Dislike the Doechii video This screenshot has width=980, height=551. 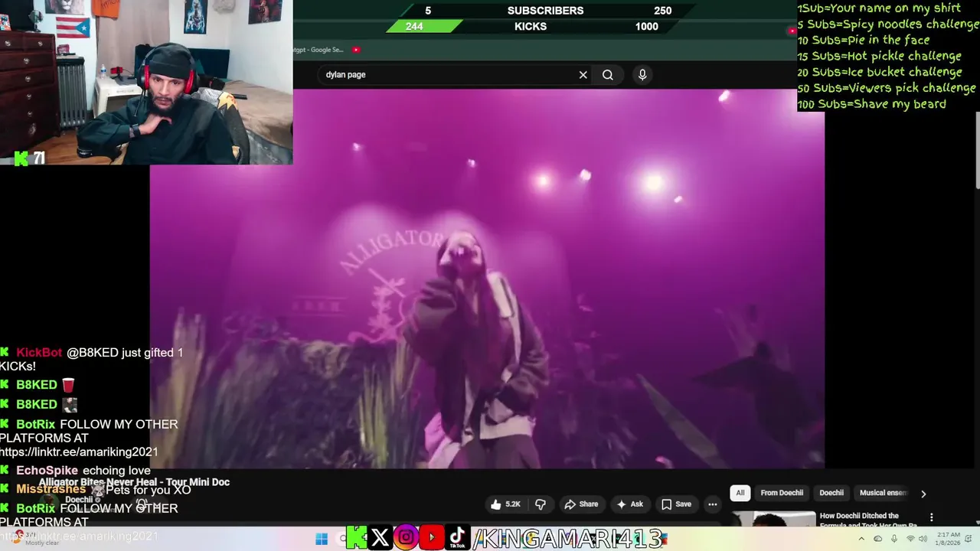[541, 504]
